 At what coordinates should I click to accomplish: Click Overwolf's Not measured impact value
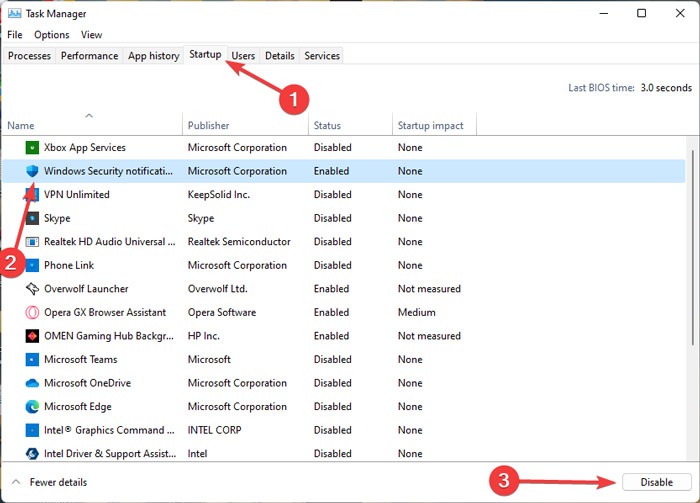(x=429, y=289)
